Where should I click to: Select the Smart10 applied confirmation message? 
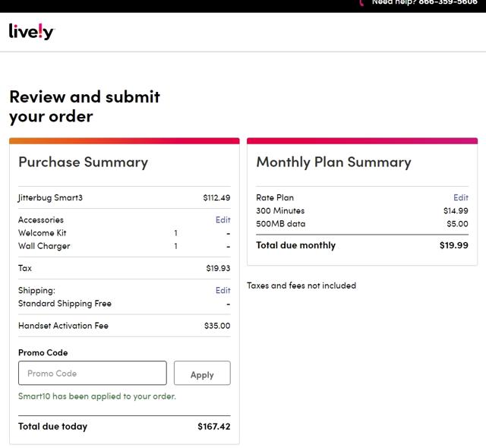[97, 396]
